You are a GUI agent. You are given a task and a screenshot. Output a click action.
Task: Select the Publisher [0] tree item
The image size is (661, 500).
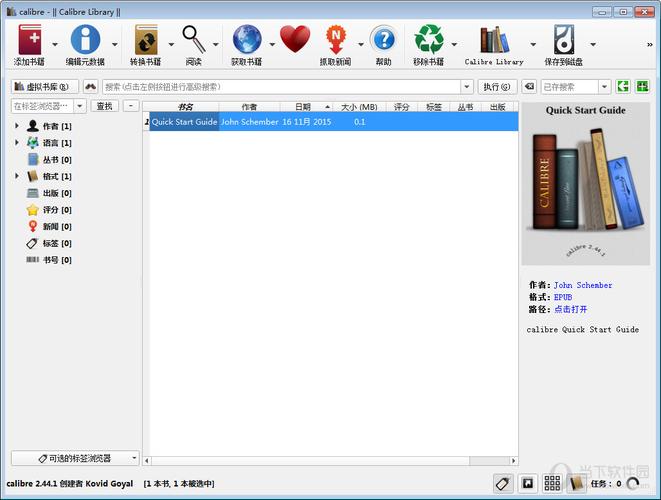[49, 193]
